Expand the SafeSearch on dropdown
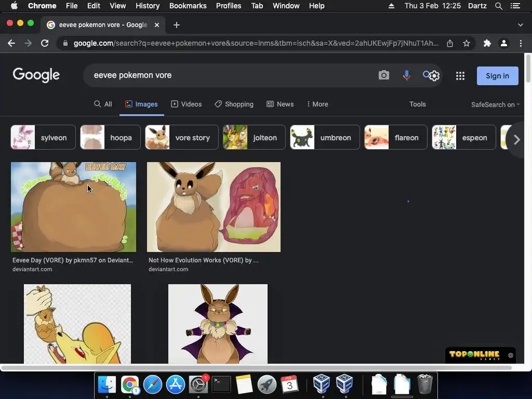 495,104
